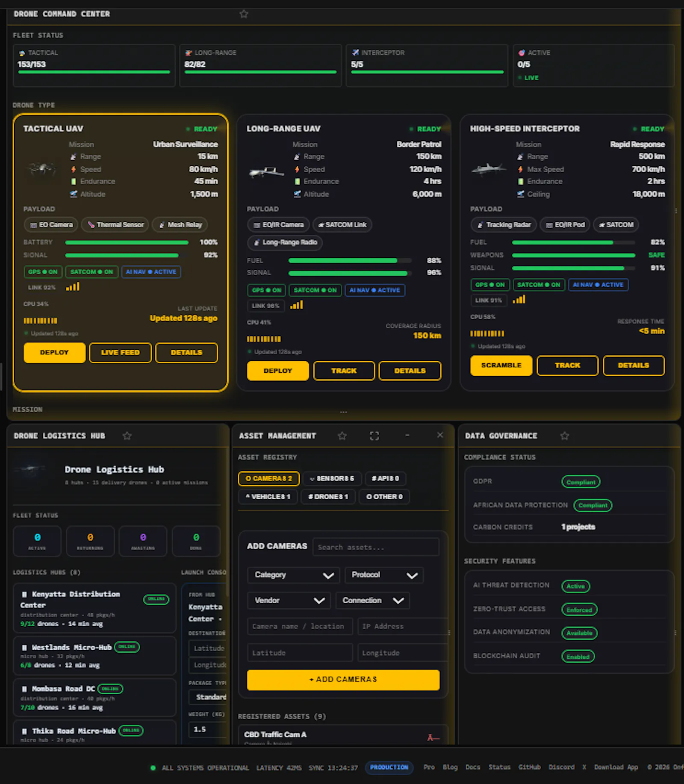The height and width of the screenshot is (784, 684).
Task: Click the Long-Range UAV aircraft image
Action: (x=266, y=172)
